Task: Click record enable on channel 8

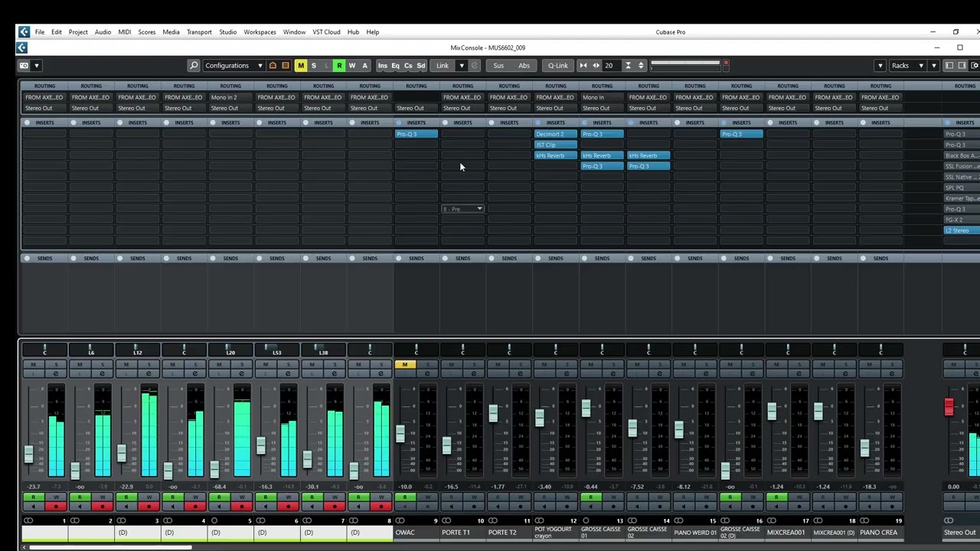Action: [381, 507]
